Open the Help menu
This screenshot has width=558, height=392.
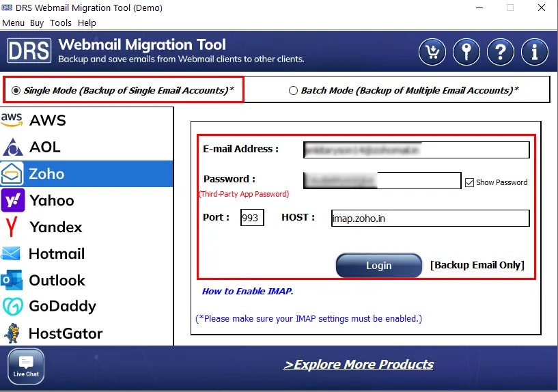coord(87,23)
